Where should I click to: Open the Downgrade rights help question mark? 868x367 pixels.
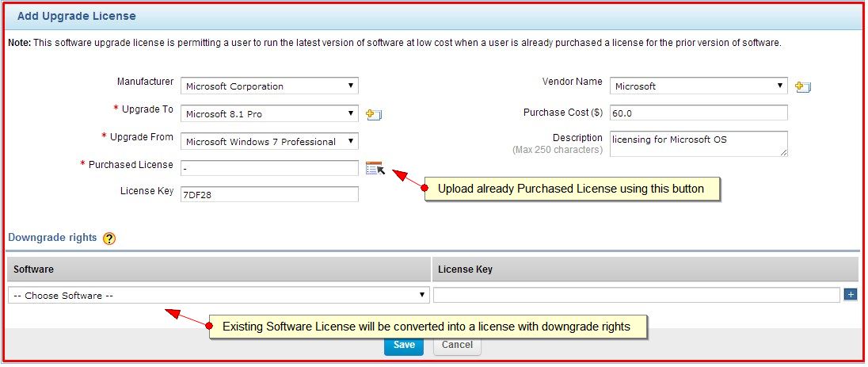point(109,239)
